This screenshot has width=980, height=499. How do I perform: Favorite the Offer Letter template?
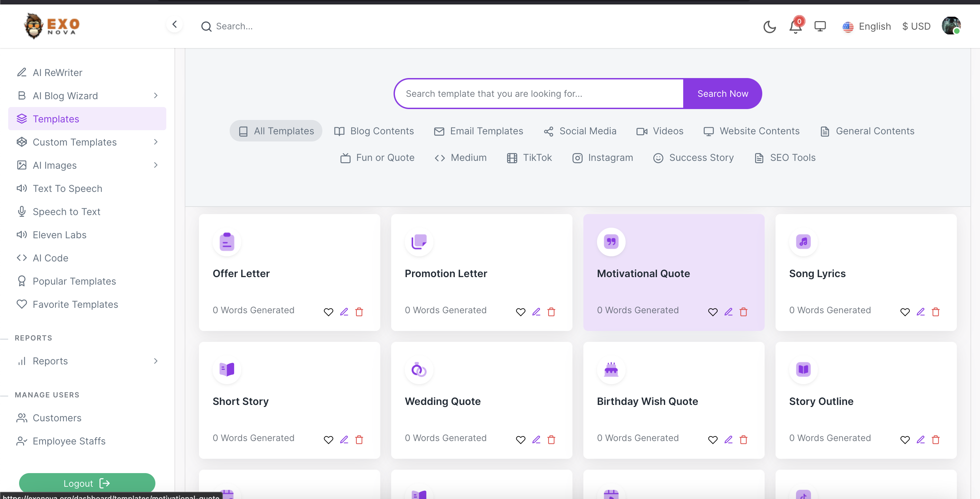328,312
